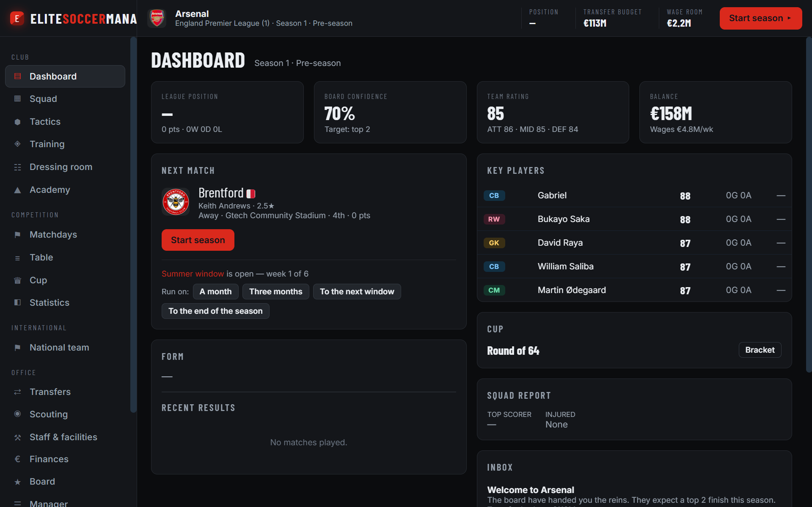The image size is (812, 507).
Task: Select William Saliba row
Action: click(634, 266)
